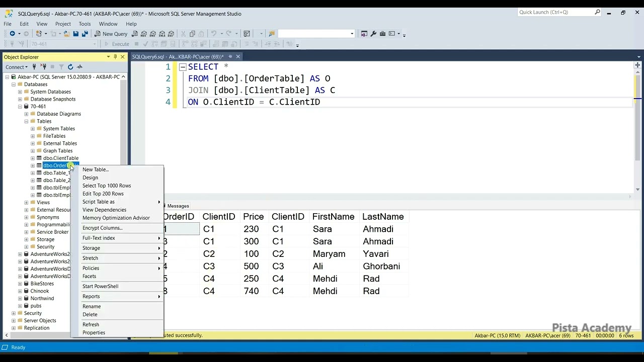Open the Connect dropdown in Object Explorer

17,67
